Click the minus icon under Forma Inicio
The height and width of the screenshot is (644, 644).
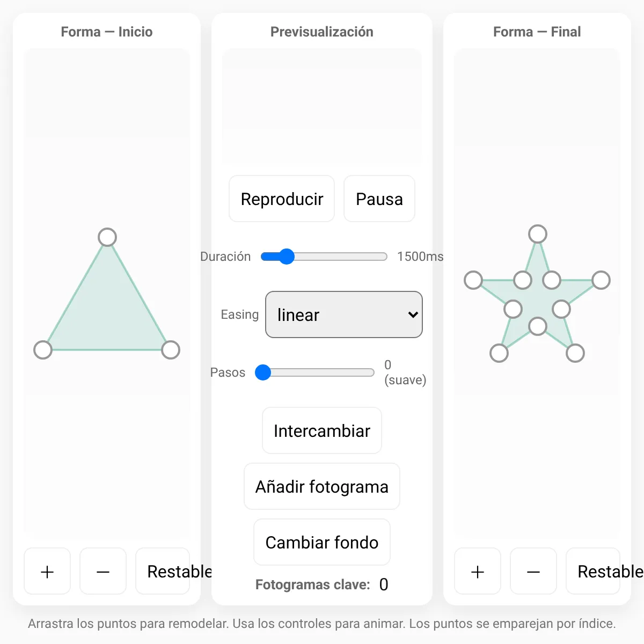pyautogui.click(x=103, y=572)
